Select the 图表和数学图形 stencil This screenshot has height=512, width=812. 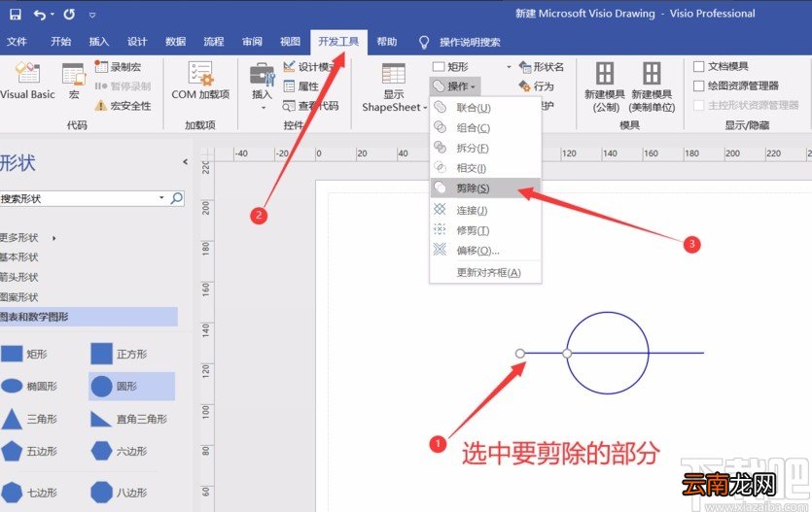click(88, 317)
